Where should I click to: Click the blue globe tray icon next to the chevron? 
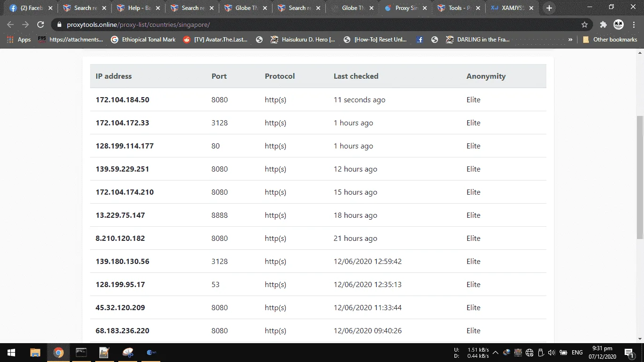coord(507,352)
